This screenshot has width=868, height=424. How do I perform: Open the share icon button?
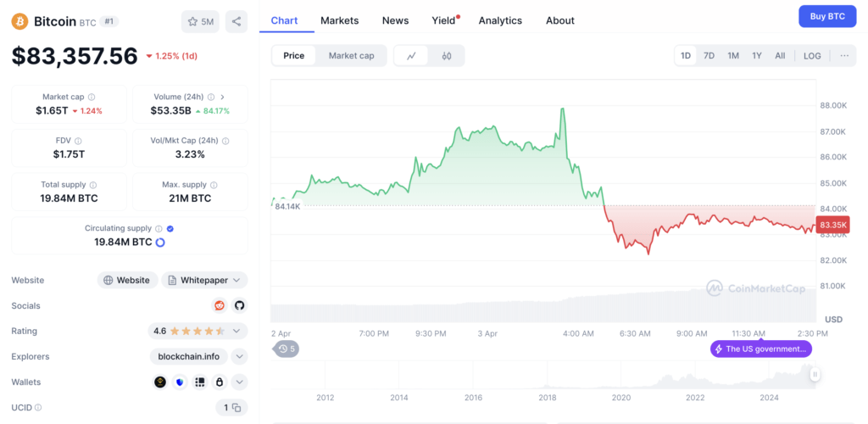[x=236, y=21]
